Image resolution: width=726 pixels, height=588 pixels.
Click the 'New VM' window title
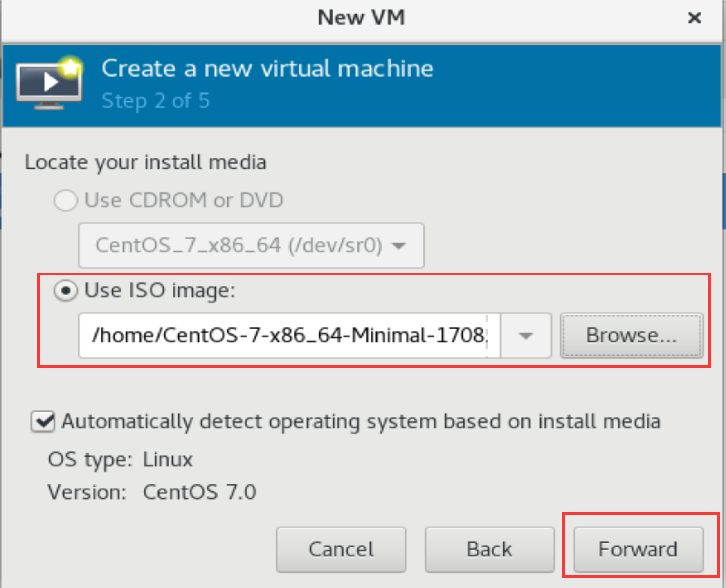[x=362, y=18]
